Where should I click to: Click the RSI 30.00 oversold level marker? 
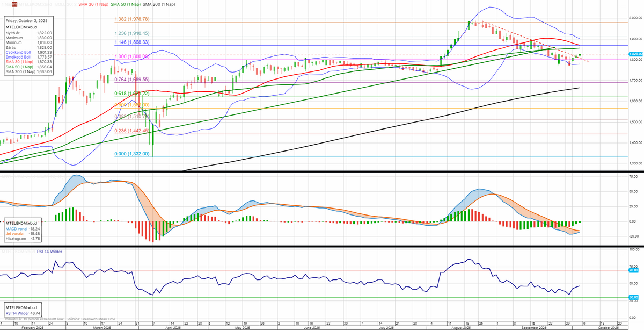(x=634, y=297)
